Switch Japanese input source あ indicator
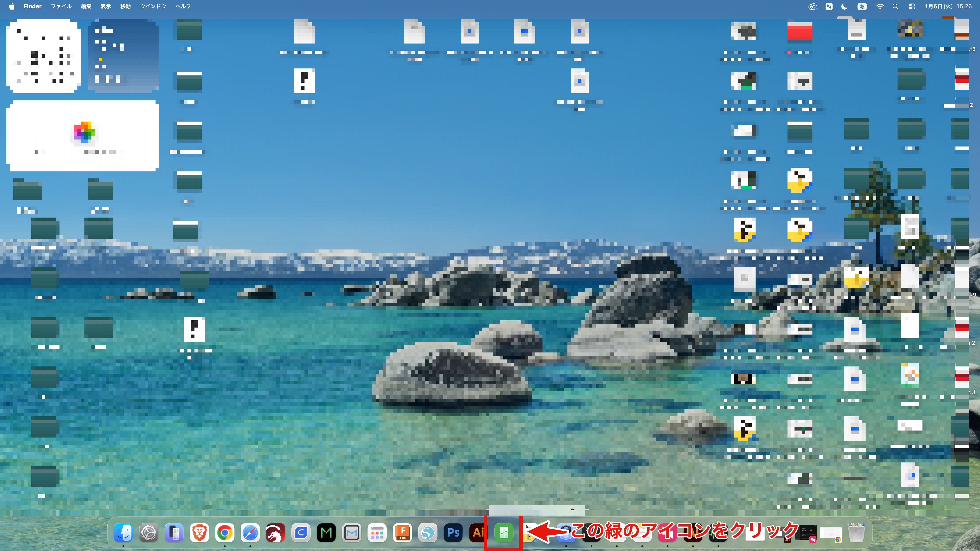Screen dimensions: 980x551 coord(862,7)
